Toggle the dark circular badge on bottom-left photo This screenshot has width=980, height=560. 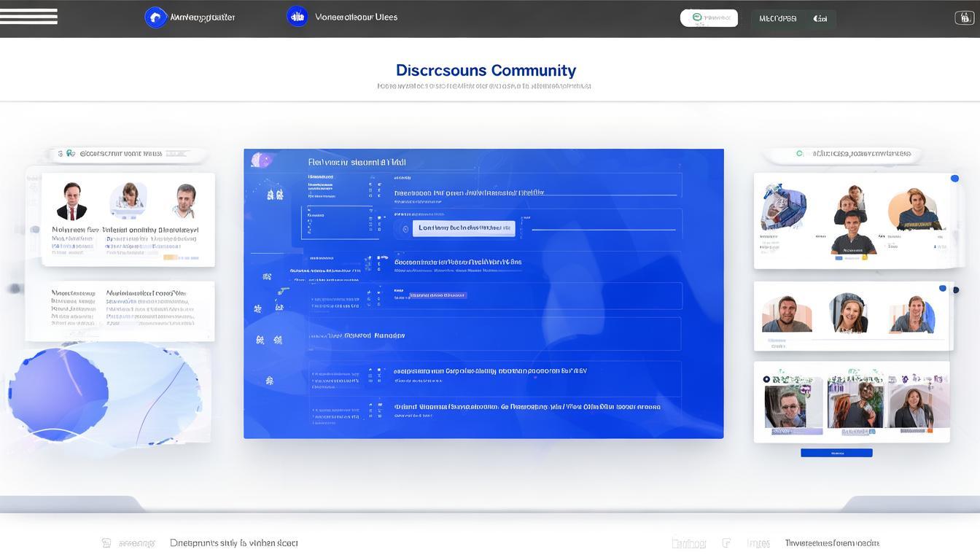(767, 378)
